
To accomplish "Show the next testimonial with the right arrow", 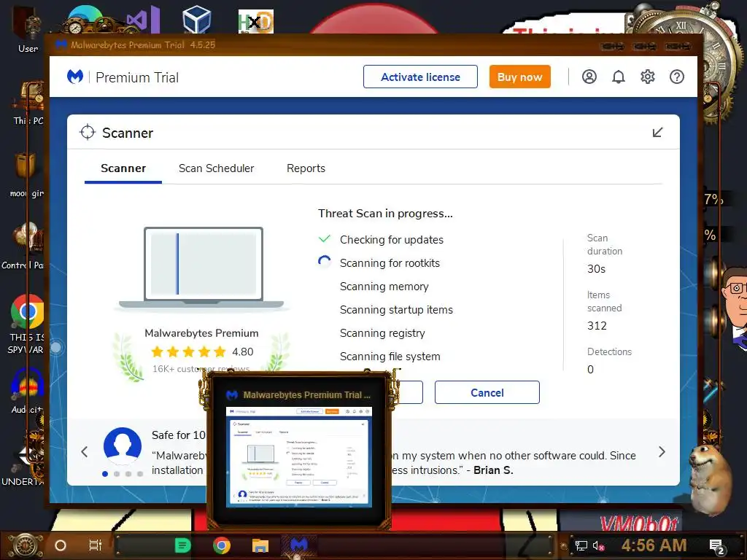I will click(662, 452).
